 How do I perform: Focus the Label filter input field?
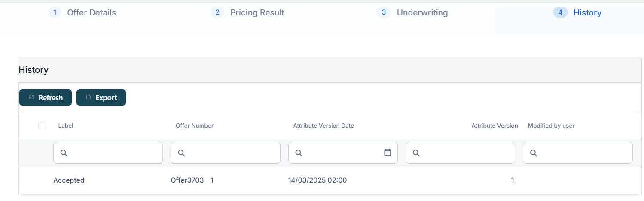point(114,153)
